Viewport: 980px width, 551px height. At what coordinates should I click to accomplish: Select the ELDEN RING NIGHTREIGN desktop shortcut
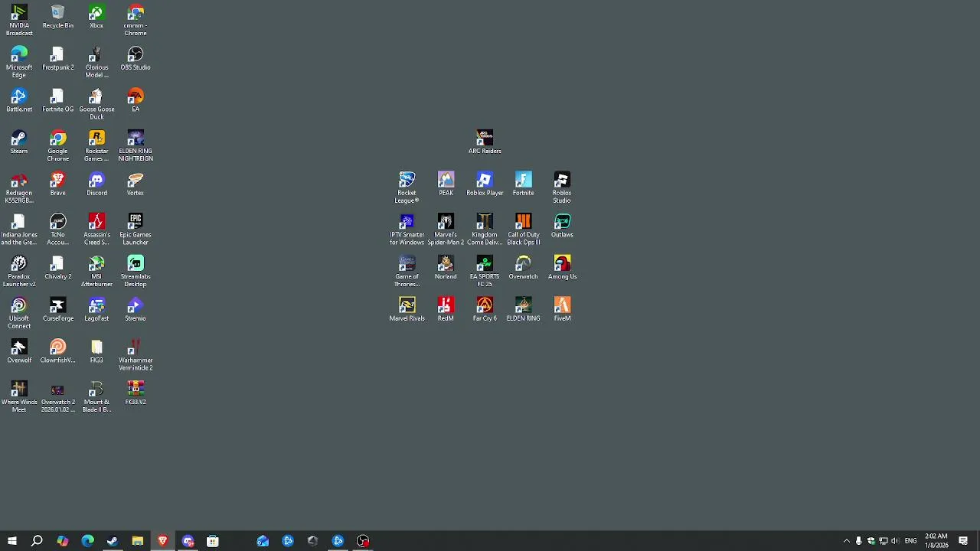136,146
